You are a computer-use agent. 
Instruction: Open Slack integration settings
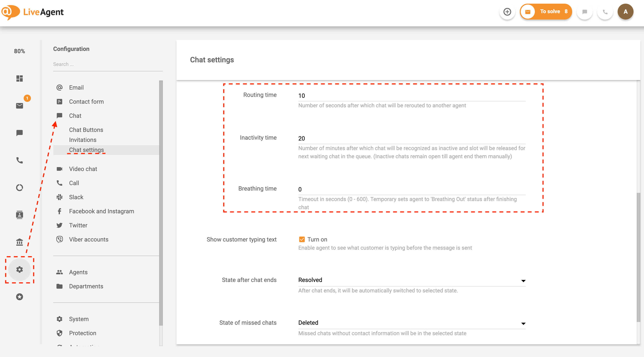60,197
